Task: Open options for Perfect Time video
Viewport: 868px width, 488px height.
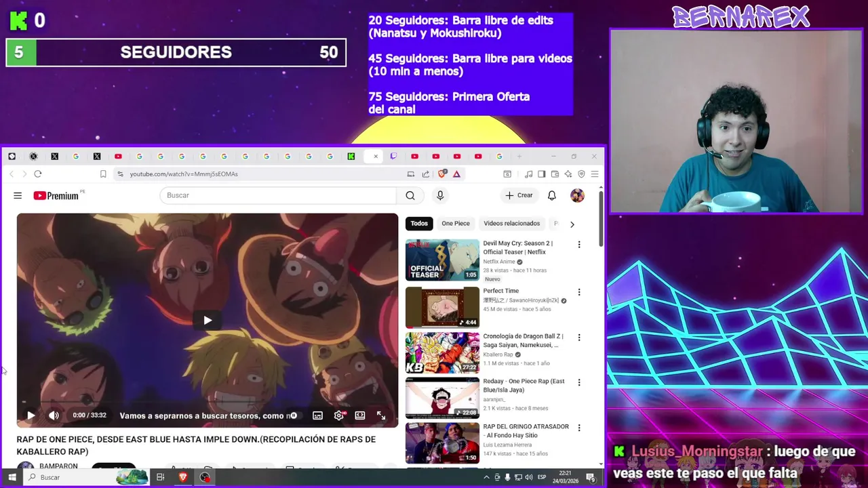Action: pyautogui.click(x=579, y=292)
